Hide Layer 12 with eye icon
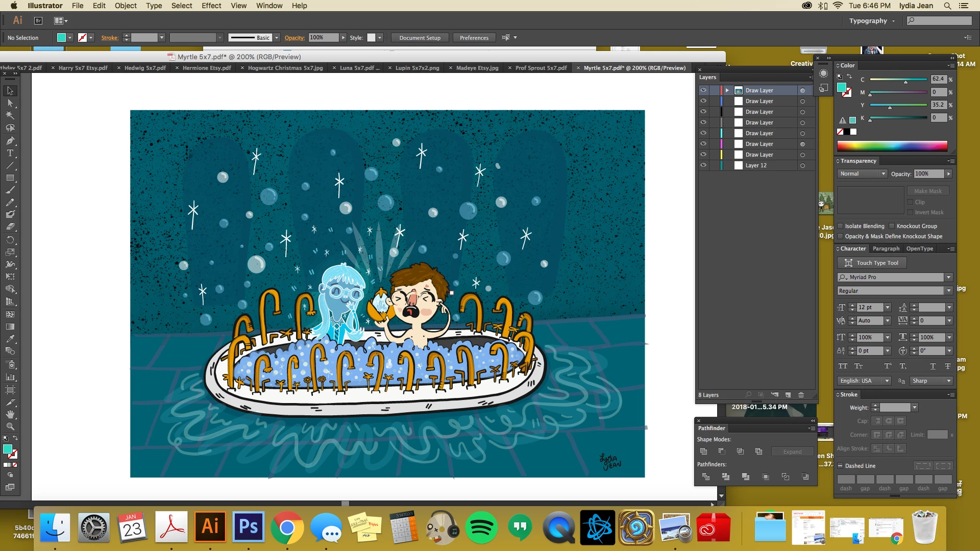980x551 pixels. click(703, 165)
